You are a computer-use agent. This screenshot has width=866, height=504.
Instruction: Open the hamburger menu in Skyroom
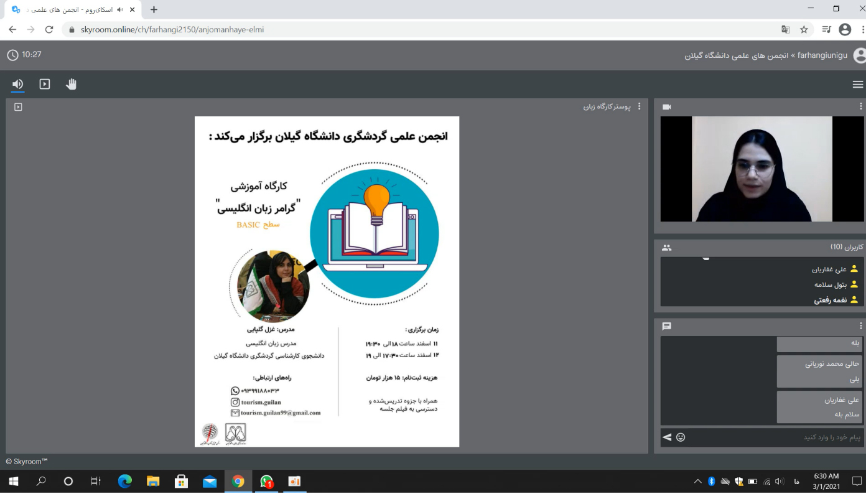(x=857, y=85)
